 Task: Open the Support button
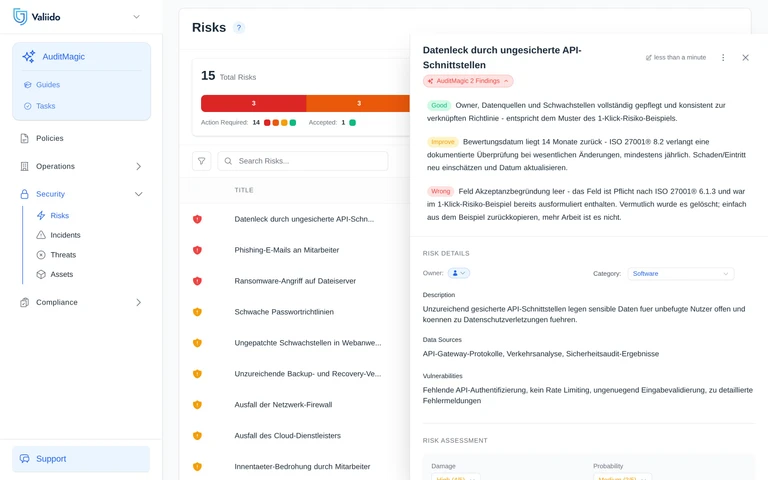pos(81,459)
